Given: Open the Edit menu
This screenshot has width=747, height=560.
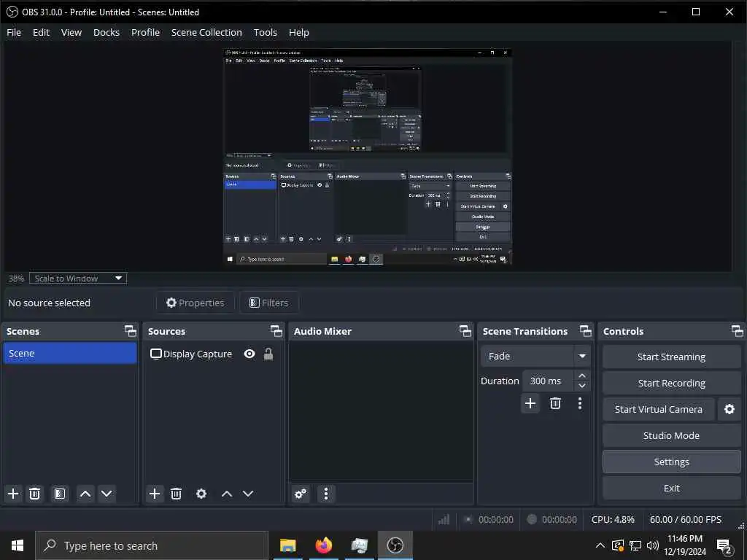Looking at the screenshot, I should [x=41, y=32].
